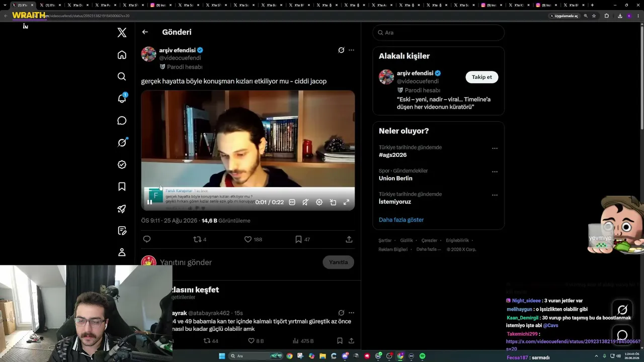Open more options on atabayrak462 post
The image size is (644, 362).
click(351, 313)
